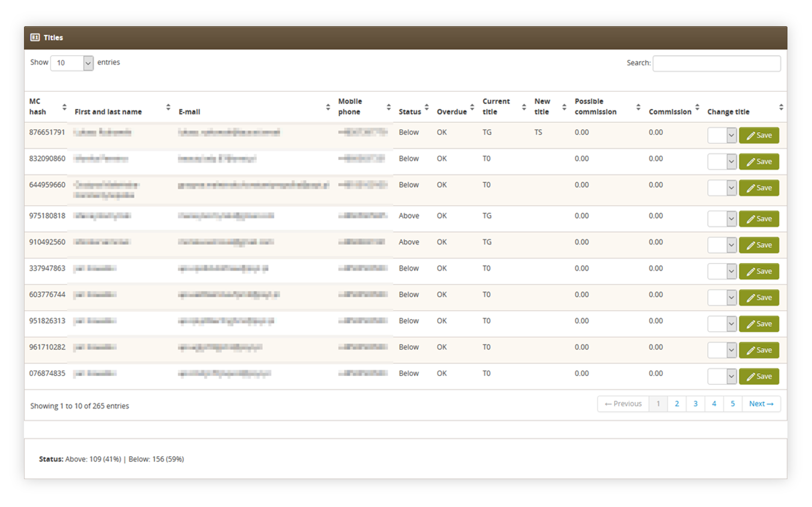
Task: Go to pagination page 2
Action: pos(677,404)
